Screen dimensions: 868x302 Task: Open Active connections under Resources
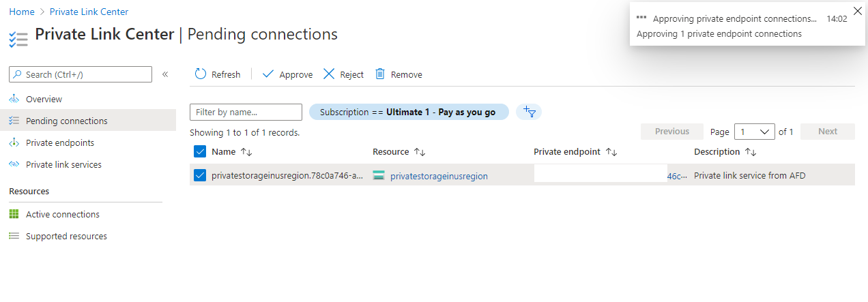point(63,214)
